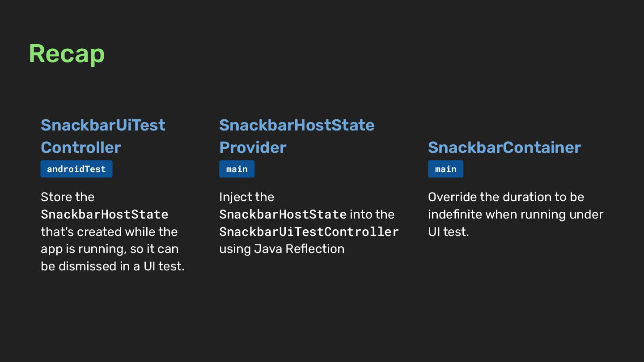Click the SnackbarHostState Provider heading
This screenshot has height=362, width=644.
click(x=297, y=136)
